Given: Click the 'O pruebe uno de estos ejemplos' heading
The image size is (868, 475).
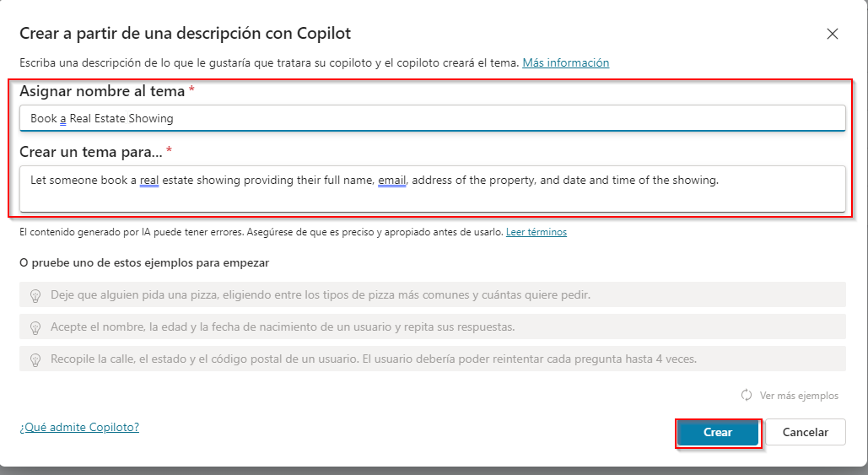Looking at the screenshot, I should 144,263.
